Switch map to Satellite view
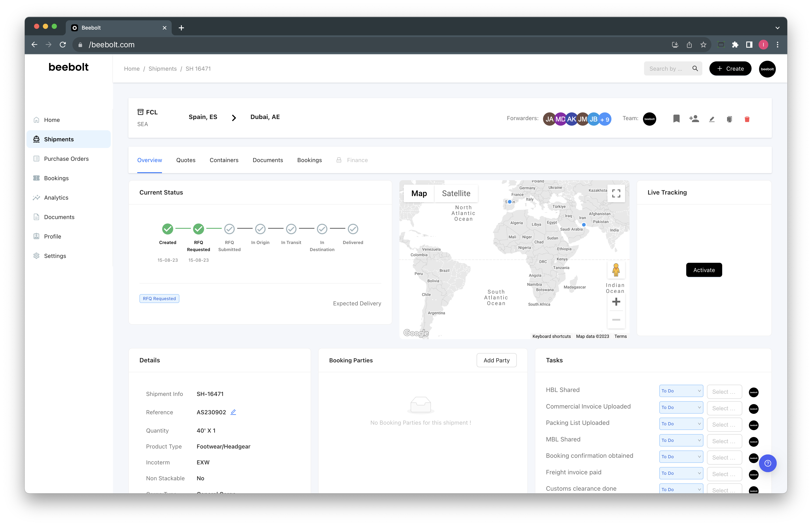This screenshot has width=812, height=526. [456, 193]
